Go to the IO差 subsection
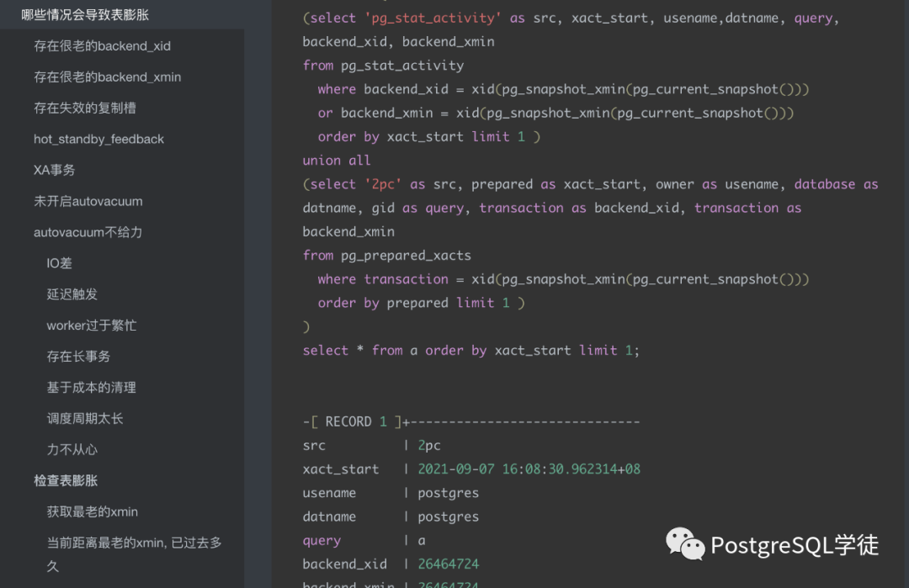The height and width of the screenshot is (588, 909). pyautogui.click(x=59, y=263)
